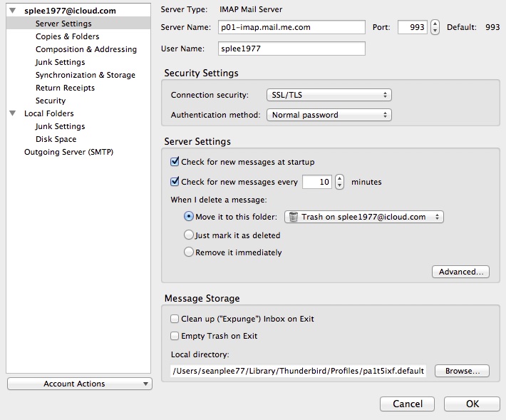
Task: Select Remove it immediately option
Action: (188, 252)
